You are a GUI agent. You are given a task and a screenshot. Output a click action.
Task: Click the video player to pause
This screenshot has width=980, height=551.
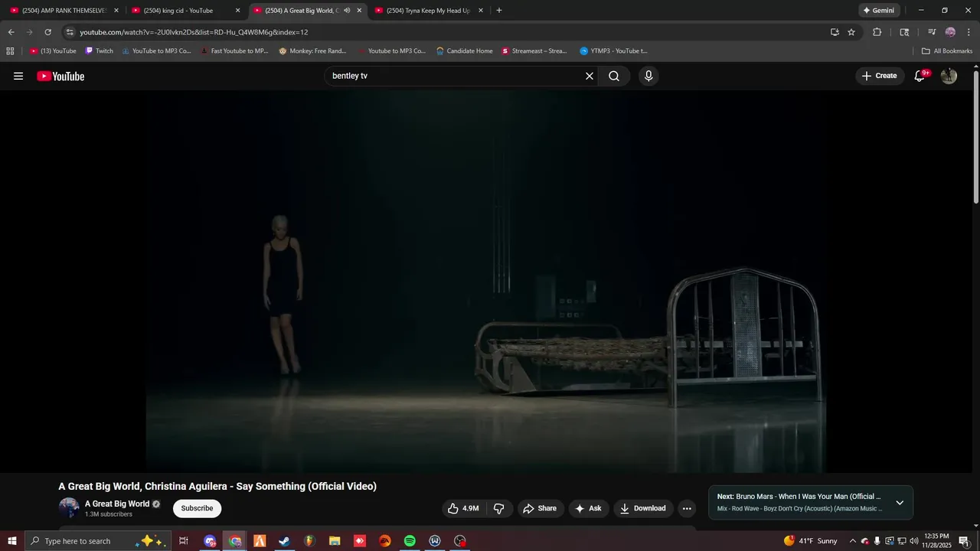[x=486, y=281]
